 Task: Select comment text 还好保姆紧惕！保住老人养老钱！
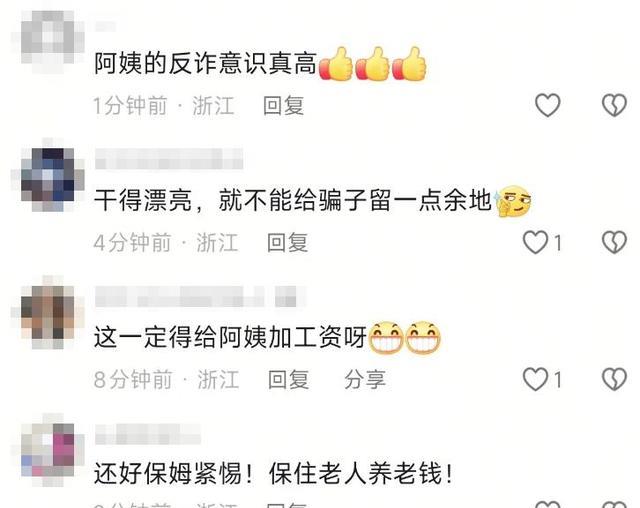273,473
